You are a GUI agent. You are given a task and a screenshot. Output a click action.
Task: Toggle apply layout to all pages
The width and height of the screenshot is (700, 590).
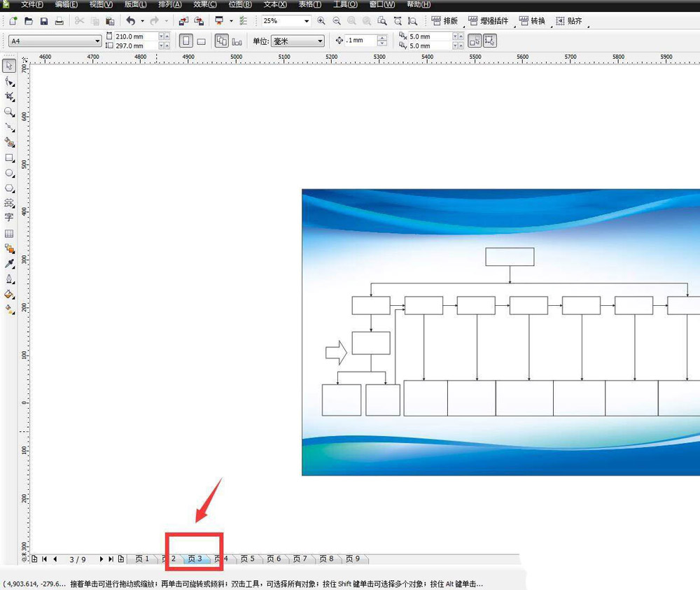click(221, 41)
